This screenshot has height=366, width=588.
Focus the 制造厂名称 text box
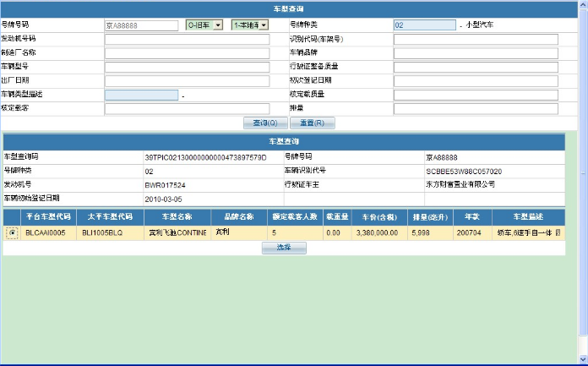coord(187,52)
